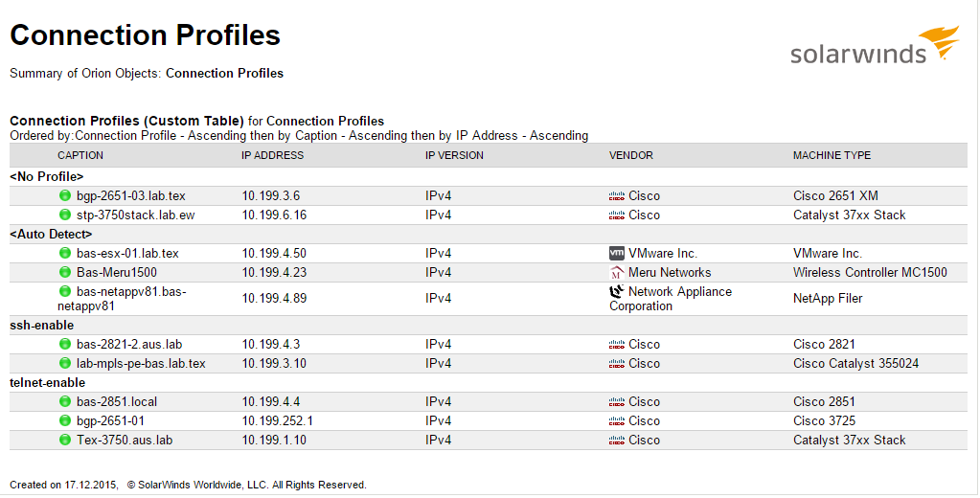Viewport: 980px width, 498px height.
Task: Click the VMware vendor icon
Action: (x=617, y=254)
